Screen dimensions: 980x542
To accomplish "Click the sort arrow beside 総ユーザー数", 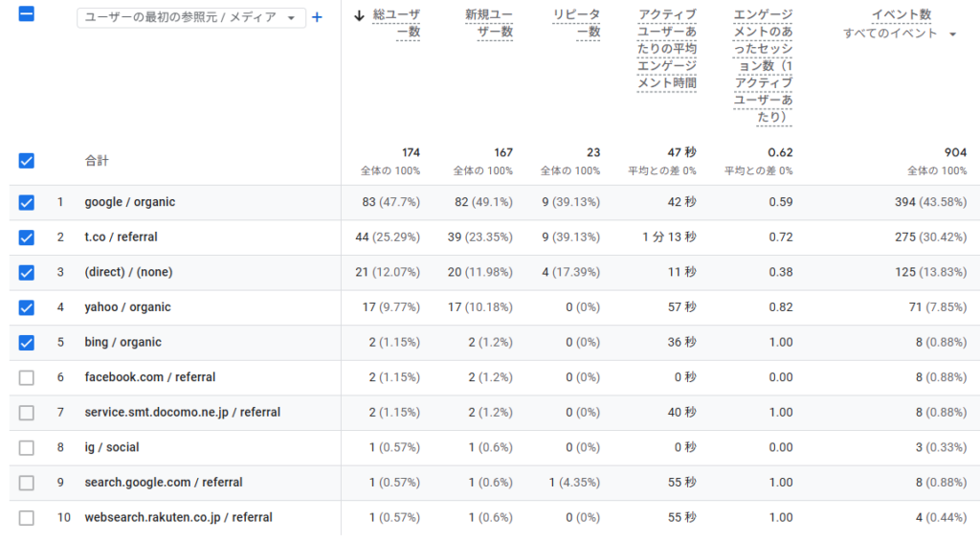I will [x=359, y=15].
